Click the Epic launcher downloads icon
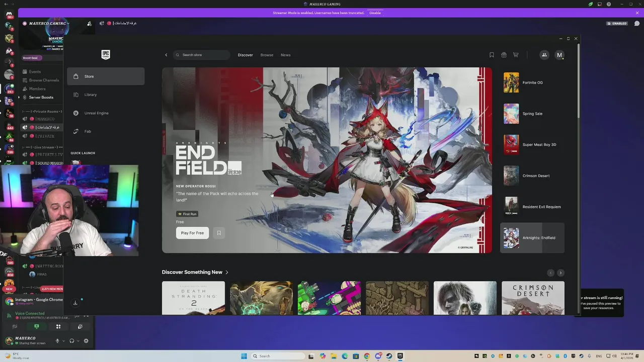 [75, 303]
